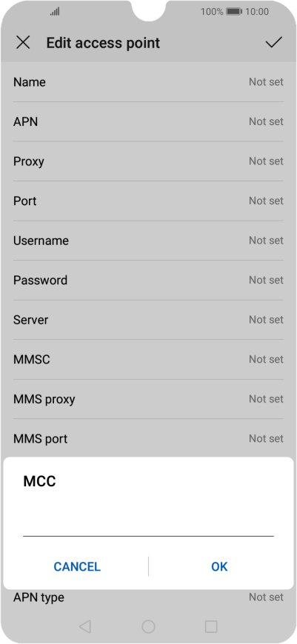This screenshot has width=297, height=644.
Task: Select the MMS proxy row
Action: tap(148, 399)
